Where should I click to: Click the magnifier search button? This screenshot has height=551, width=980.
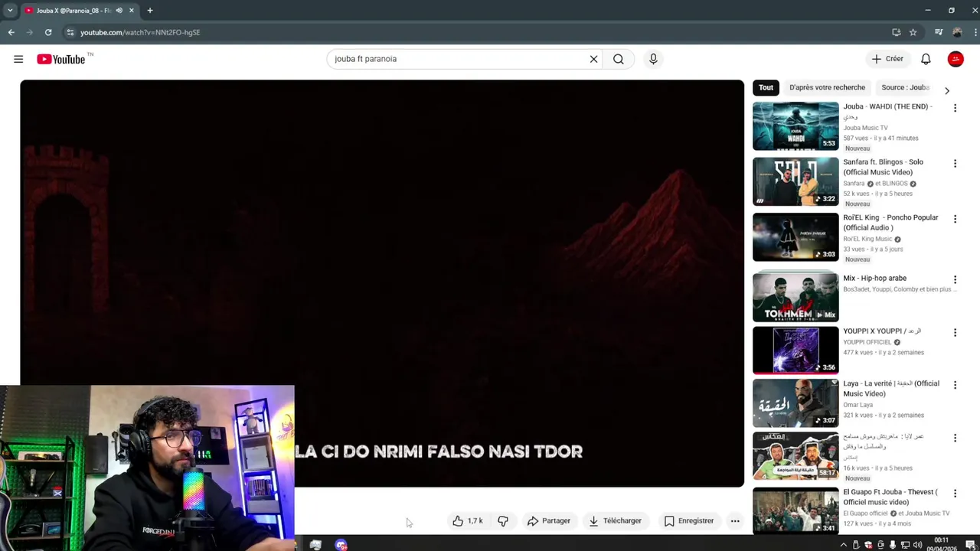click(619, 59)
